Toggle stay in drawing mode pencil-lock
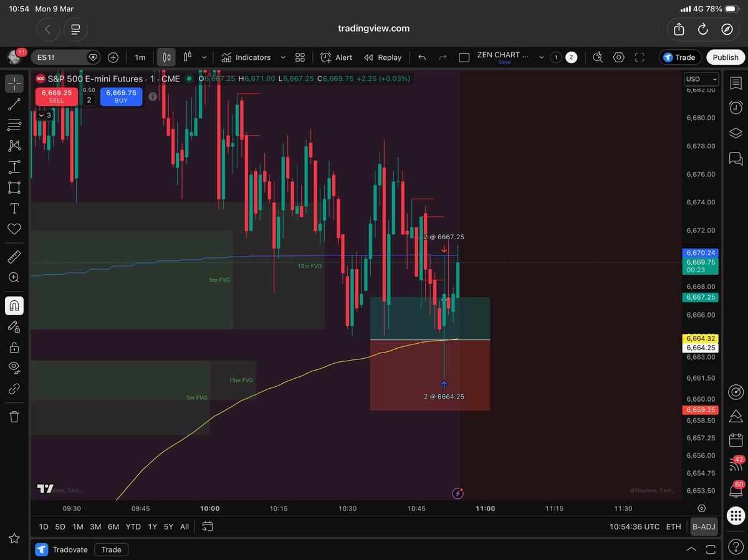The height and width of the screenshot is (560, 748). [14, 326]
